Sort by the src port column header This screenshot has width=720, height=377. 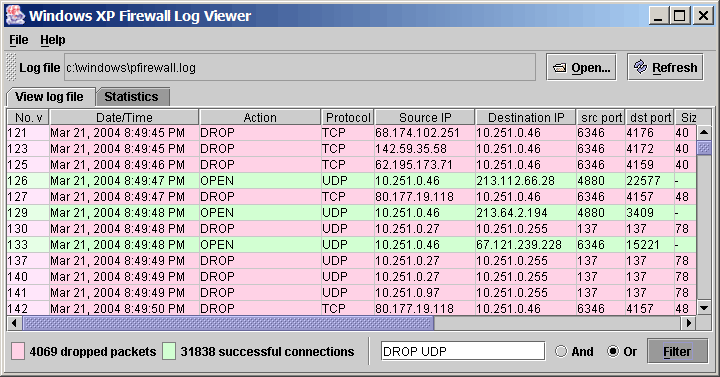click(x=601, y=118)
